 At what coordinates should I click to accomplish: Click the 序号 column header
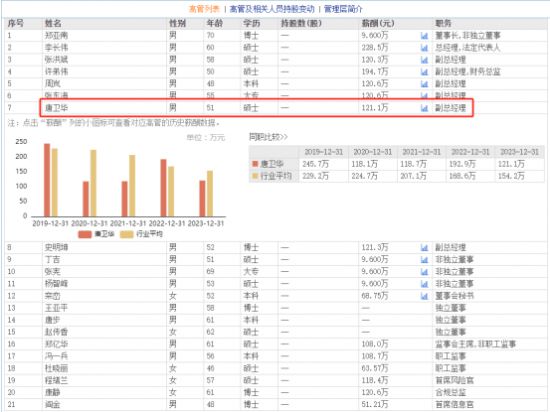coord(15,23)
